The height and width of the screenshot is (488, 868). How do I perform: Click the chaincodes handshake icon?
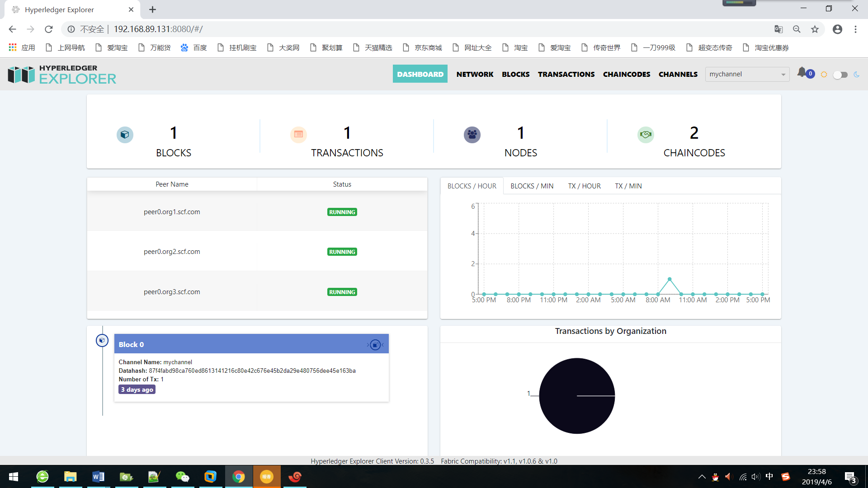[646, 134]
